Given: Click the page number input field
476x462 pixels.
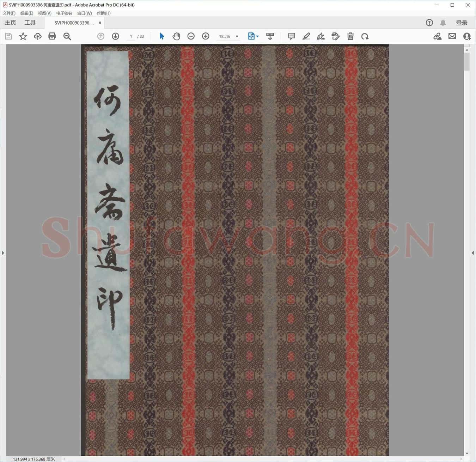Looking at the screenshot, I should [x=131, y=36].
